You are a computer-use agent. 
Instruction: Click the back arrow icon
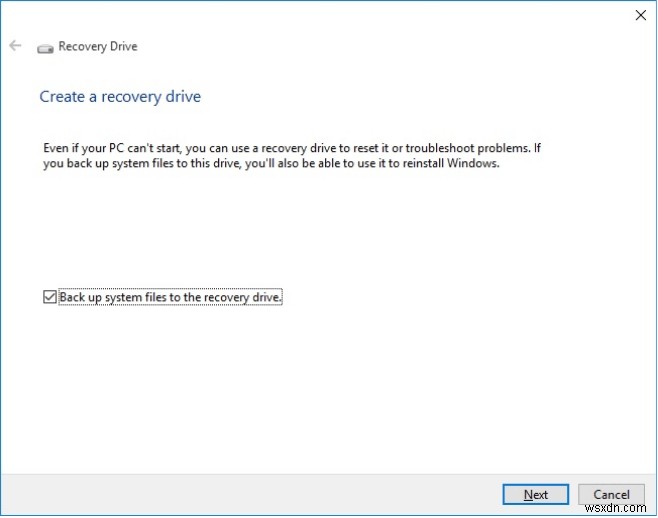tap(15, 46)
